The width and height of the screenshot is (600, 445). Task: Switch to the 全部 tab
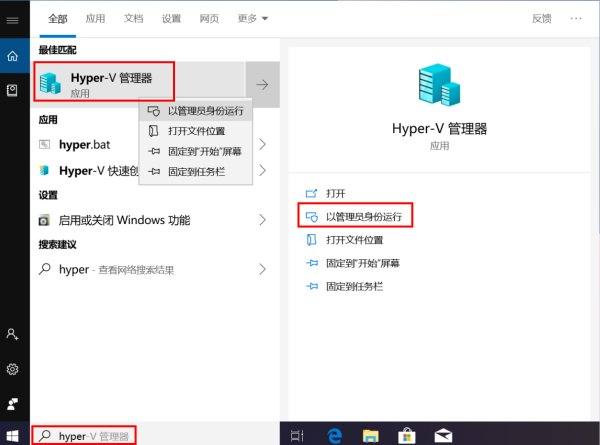tap(58, 18)
